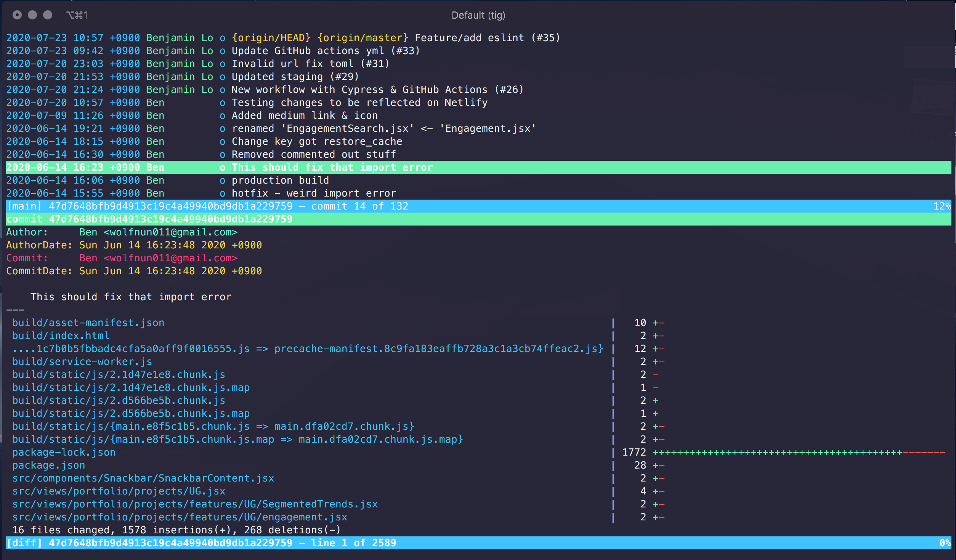Open the build/asset-manifest.json diff entry

tap(88, 323)
